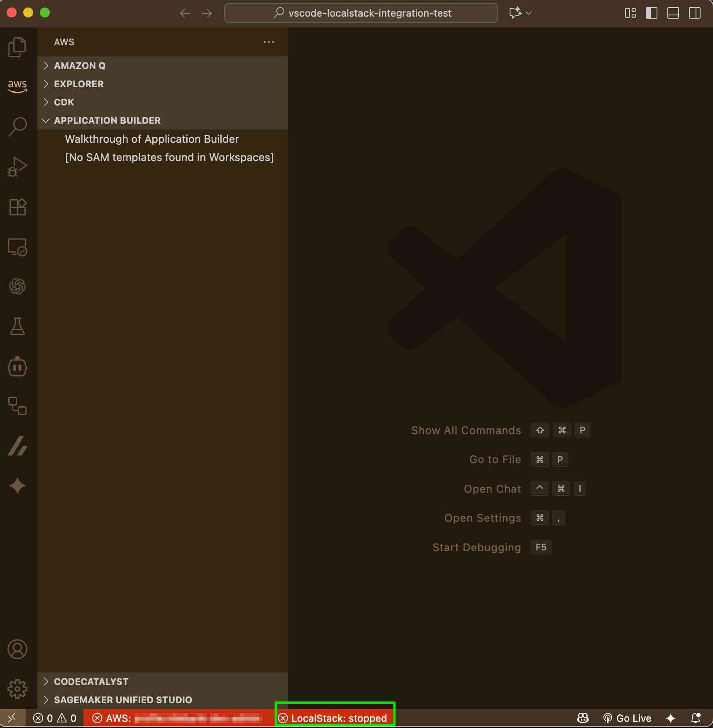
Task: Open the Manage gear menu
Action: 17,689
